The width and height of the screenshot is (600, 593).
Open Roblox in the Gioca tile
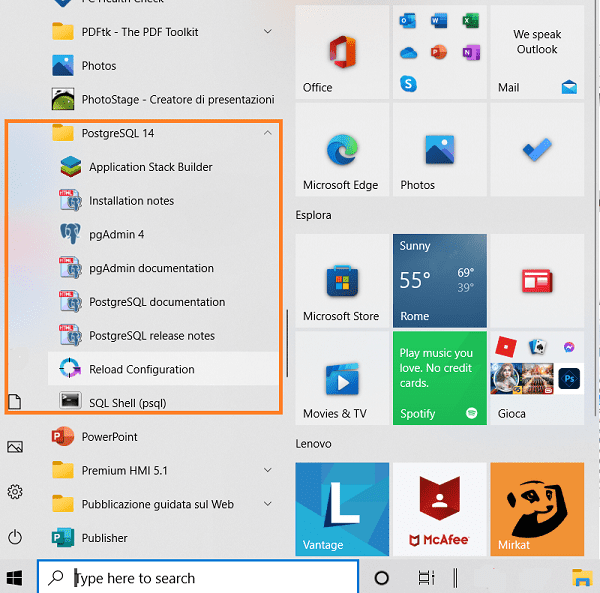(x=506, y=347)
